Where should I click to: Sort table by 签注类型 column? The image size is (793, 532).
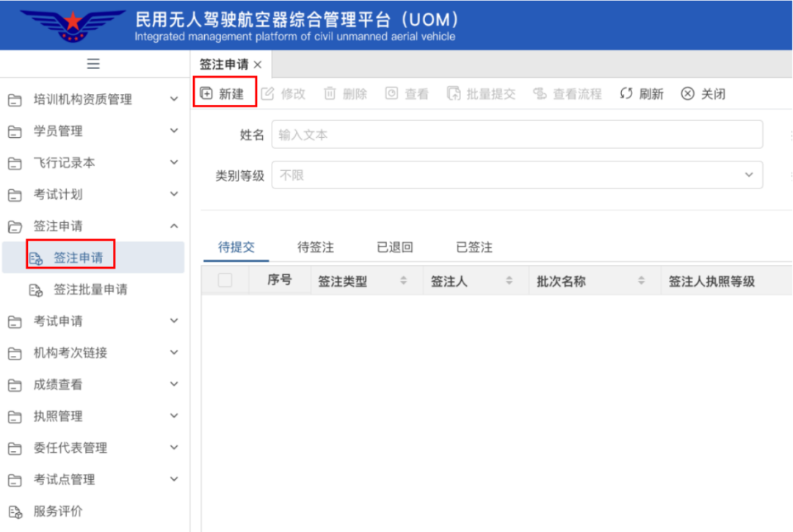click(403, 280)
